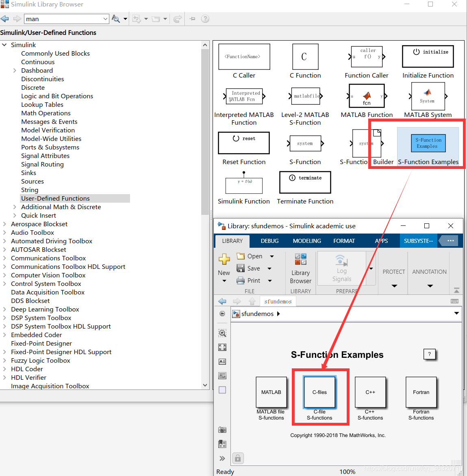Select Commonly Used Blocks in tree
The image size is (467, 476).
coord(55,54)
